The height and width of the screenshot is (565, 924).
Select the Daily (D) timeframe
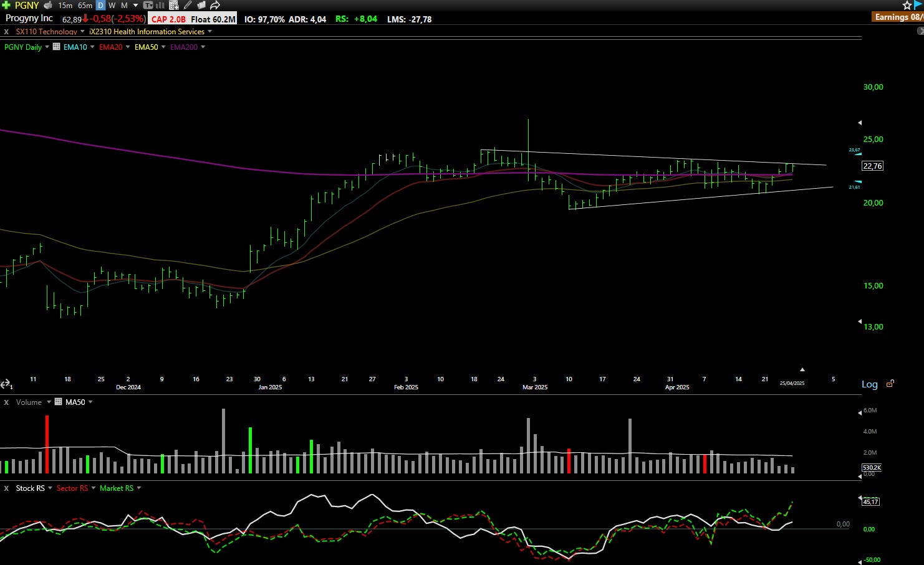(x=100, y=5)
